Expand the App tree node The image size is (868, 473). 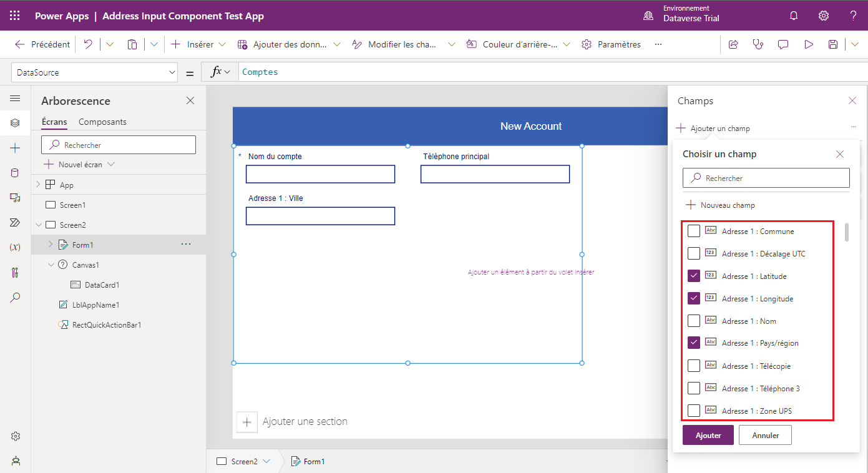click(38, 185)
